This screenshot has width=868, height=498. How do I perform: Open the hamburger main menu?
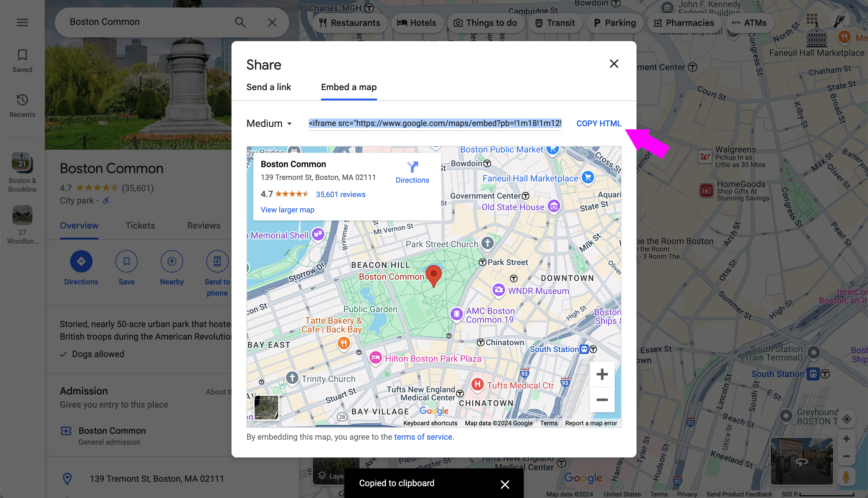pyautogui.click(x=22, y=22)
